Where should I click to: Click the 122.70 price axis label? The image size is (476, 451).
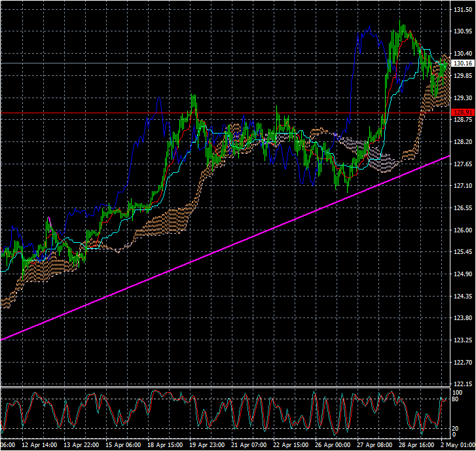pos(463,363)
